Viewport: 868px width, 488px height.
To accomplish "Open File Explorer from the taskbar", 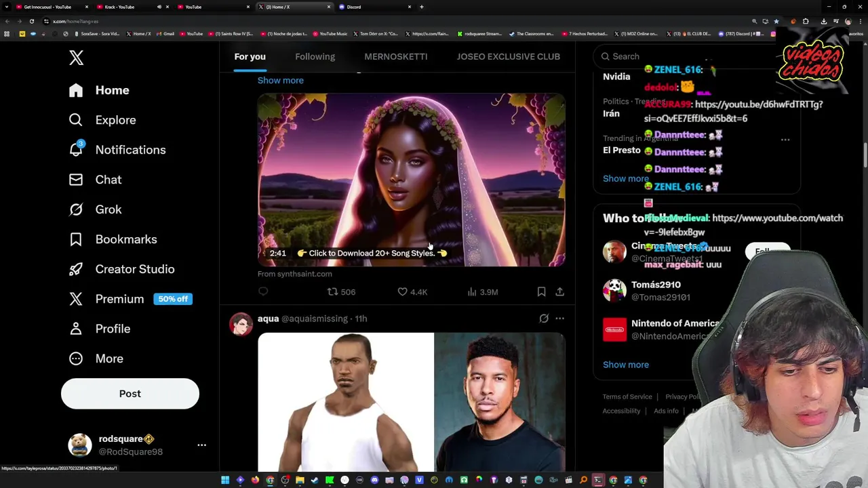I will coord(300,481).
